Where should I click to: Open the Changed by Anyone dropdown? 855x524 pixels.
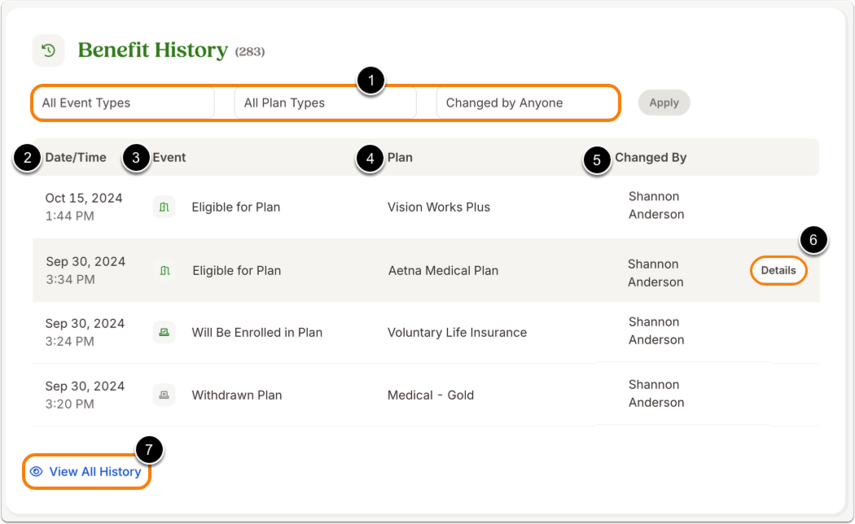[527, 103]
